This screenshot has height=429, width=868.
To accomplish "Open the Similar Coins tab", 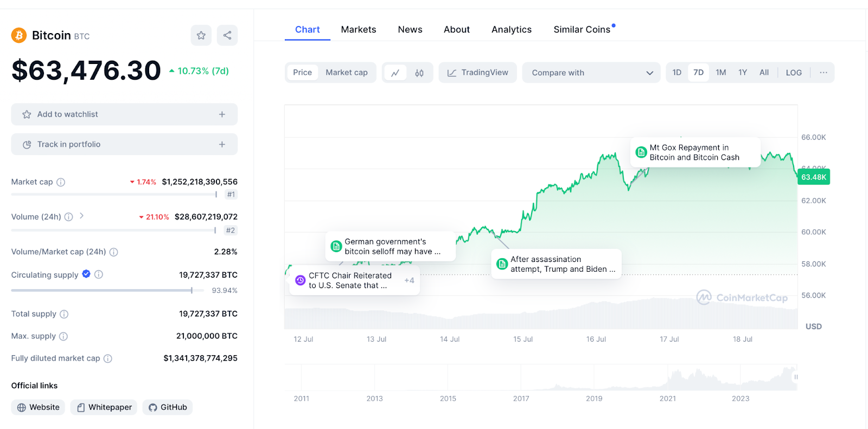I will (582, 30).
